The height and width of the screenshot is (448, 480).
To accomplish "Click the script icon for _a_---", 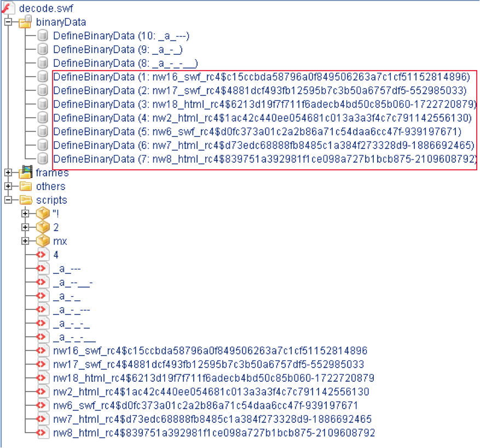I will tap(43, 268).
